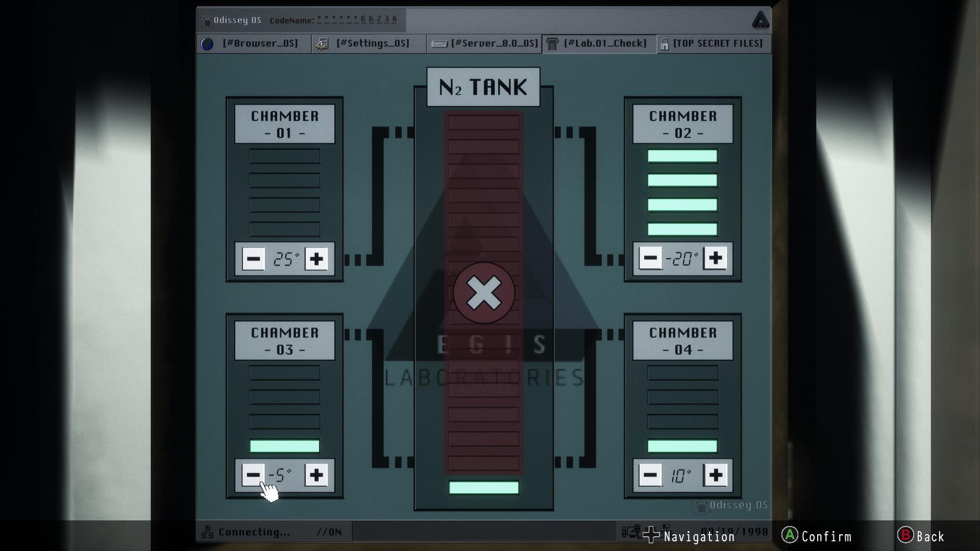Select the #Lab.01_Check tab

[599, 44]
